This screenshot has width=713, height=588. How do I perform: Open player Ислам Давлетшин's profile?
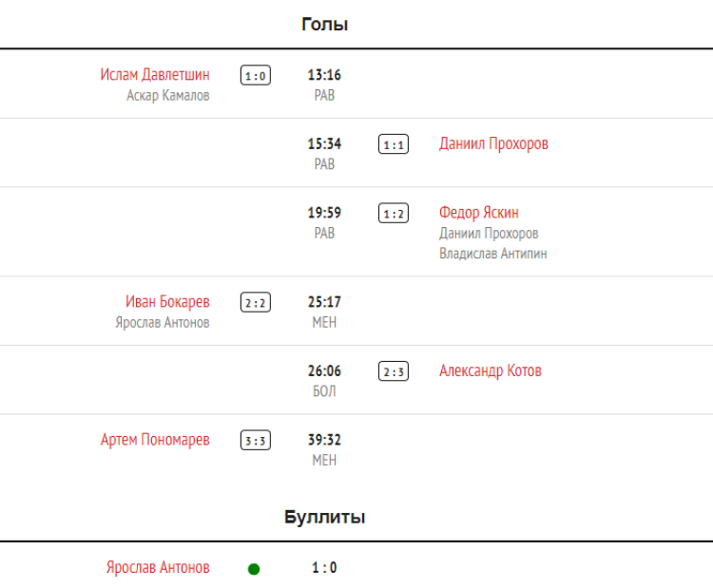[x=155, y=75]
